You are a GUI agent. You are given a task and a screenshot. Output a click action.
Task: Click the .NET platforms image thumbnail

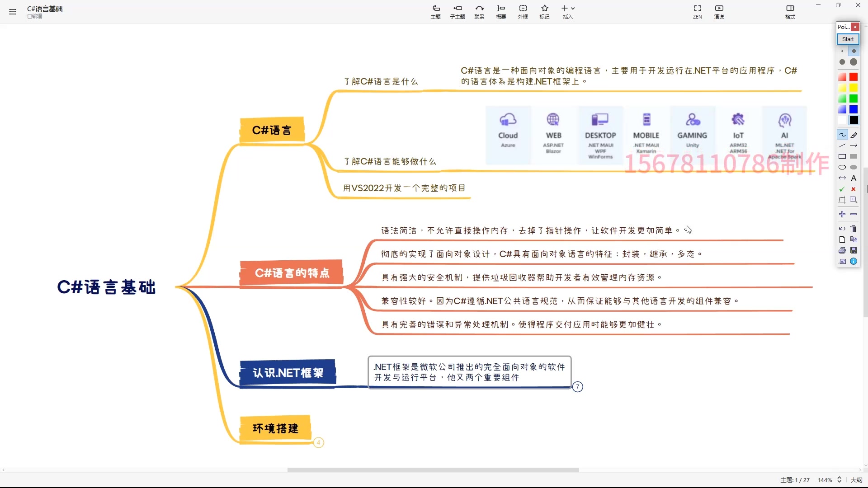[646, 135]
